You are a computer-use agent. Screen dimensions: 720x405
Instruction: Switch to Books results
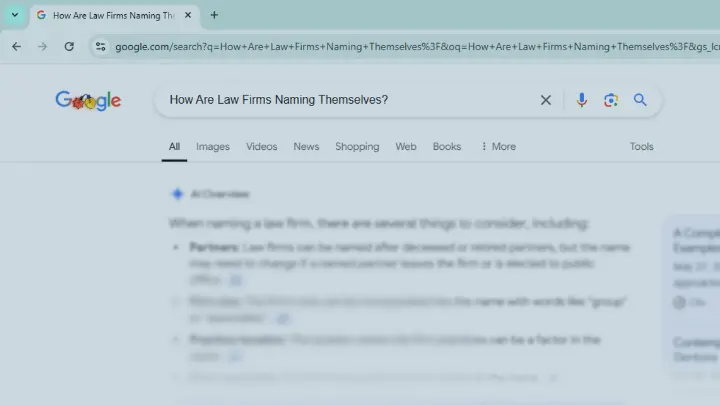(x=447, y=146)
